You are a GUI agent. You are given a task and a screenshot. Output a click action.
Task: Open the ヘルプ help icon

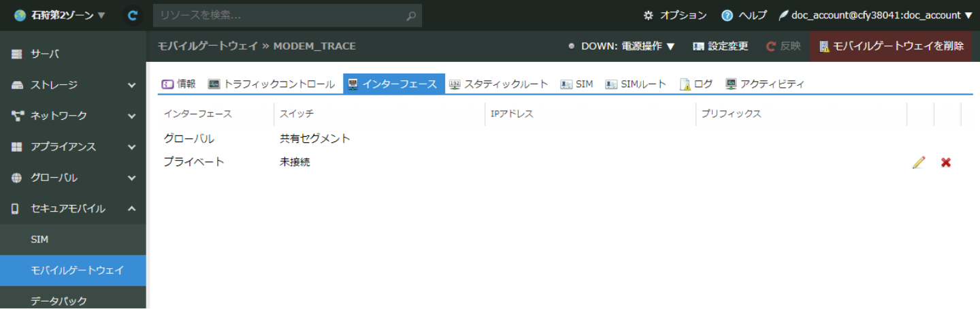[x=744, y=15]
